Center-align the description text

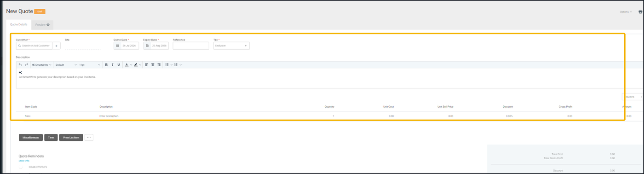153,65
